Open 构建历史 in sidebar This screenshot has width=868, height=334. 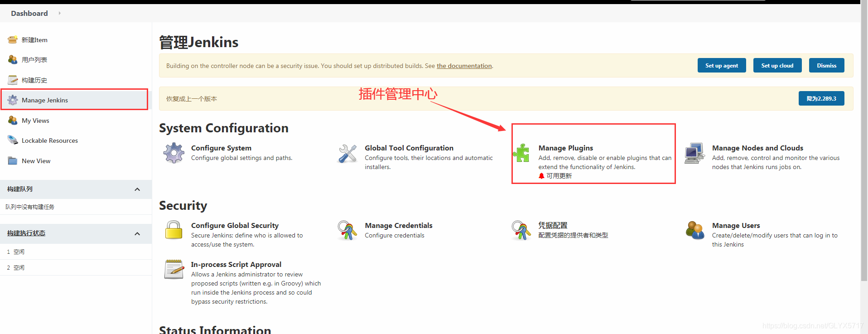34,80
